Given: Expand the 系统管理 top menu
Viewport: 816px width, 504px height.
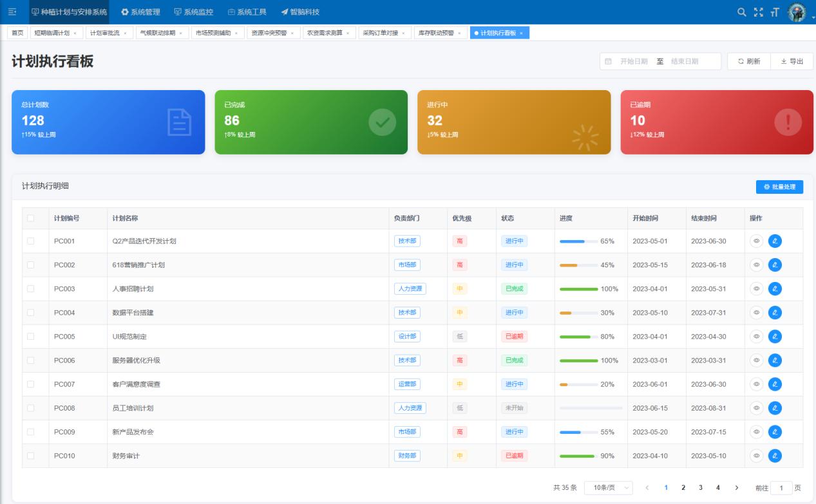Looking at the screenshot, I should (x=140, y=12).
